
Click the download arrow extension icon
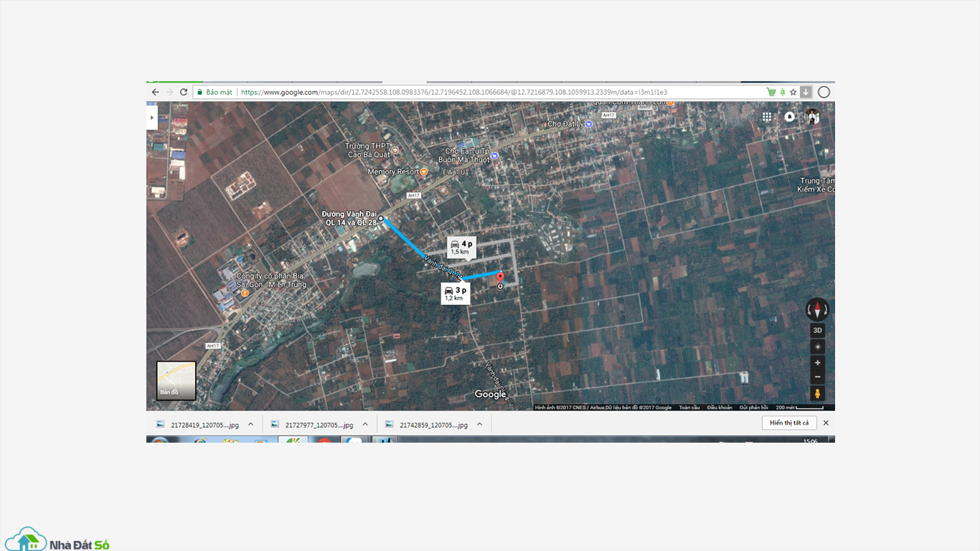[x=806, y=92]
